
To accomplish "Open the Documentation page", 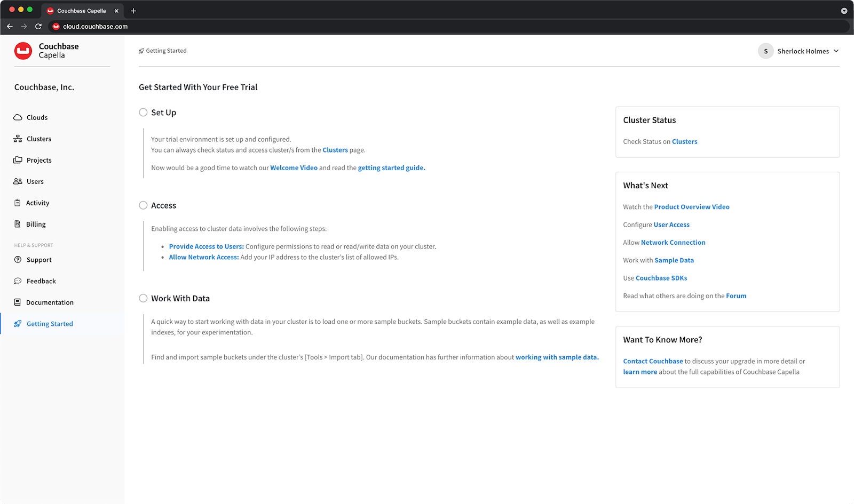I will tap(50, 302).
